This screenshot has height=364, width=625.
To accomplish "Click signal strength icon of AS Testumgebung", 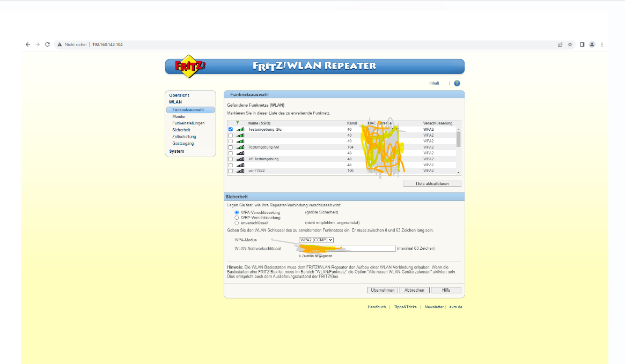I will (240, 159).
